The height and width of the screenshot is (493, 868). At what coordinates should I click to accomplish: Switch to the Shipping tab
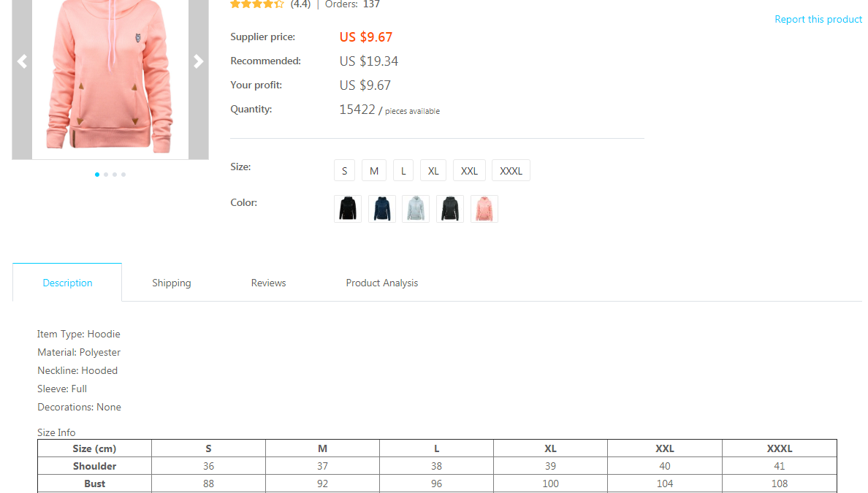pos(172,283)
